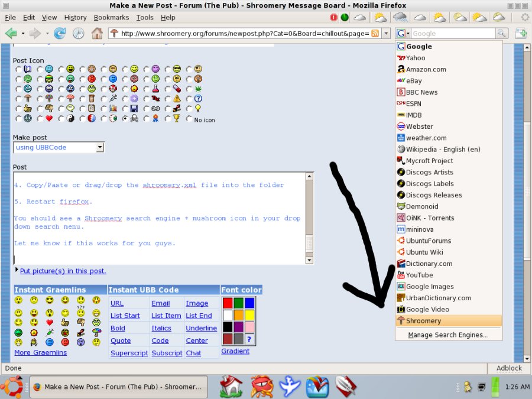Image resolution: width=532 pixels, height=399 pixels.
Task: Choose YouTube from the search engine list
Action: point(449,275)
